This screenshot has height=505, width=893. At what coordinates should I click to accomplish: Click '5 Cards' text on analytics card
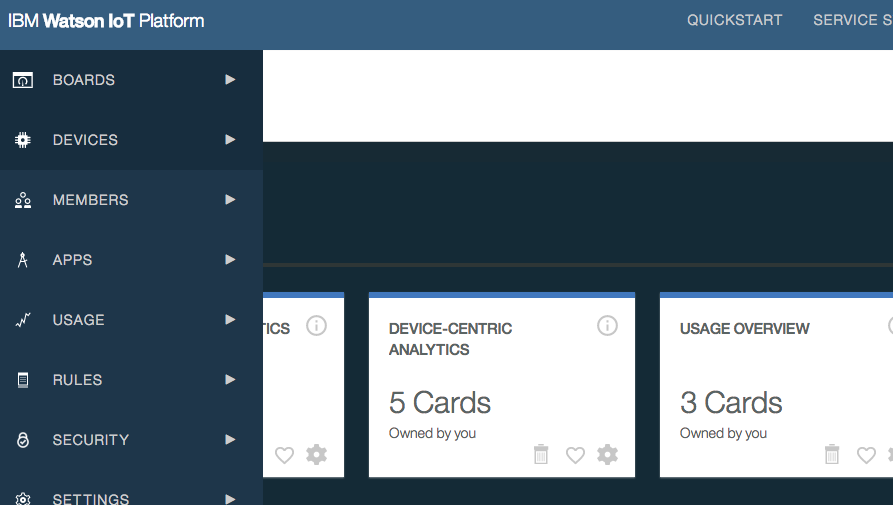point(440,403)
